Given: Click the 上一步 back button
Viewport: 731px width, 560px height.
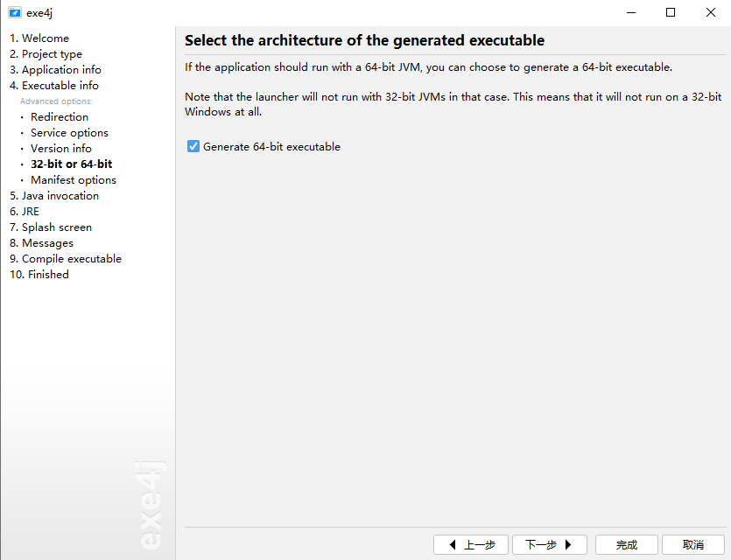Looking at the screenshot, I should click(x=471, y=544).
